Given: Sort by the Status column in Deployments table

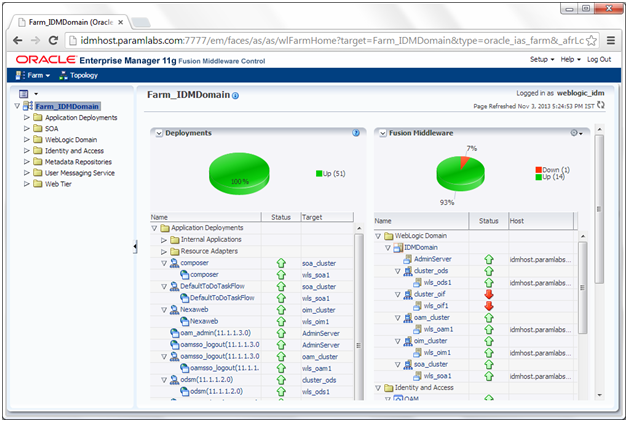Looking at the screenshot, I should click(281, 217).
